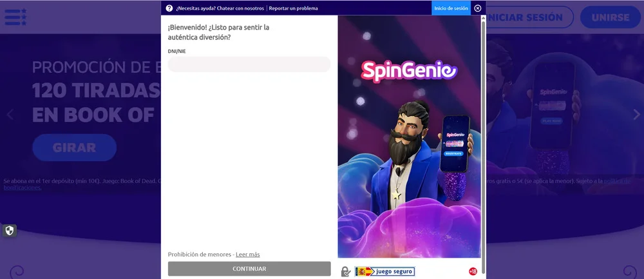Viewport: 644px width, 279px height.
Task: Open chat with us help link
Action: point(220,8)
